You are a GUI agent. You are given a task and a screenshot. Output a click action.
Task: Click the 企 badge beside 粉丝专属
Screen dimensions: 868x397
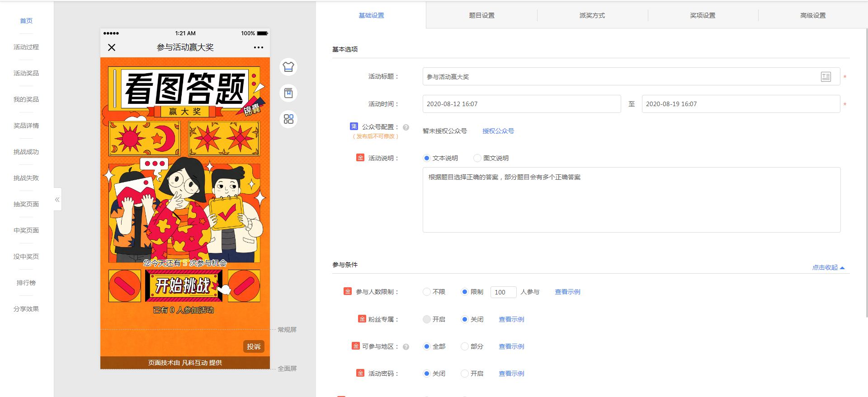(x=362, y=319)
